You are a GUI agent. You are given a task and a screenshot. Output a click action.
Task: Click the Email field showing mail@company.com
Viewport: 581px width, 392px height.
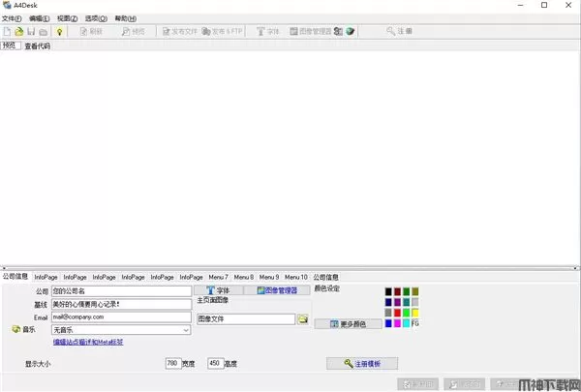pyautogui.click(x=121, y=317)
